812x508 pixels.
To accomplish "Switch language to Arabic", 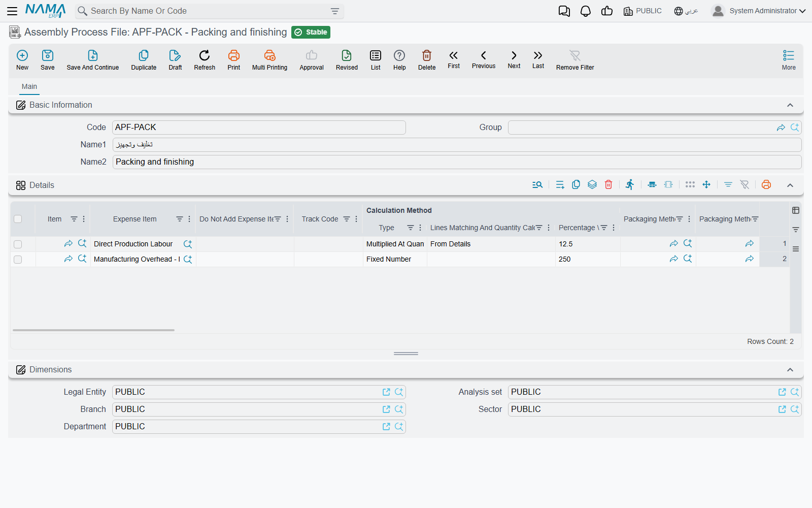I will pos(686,11).
